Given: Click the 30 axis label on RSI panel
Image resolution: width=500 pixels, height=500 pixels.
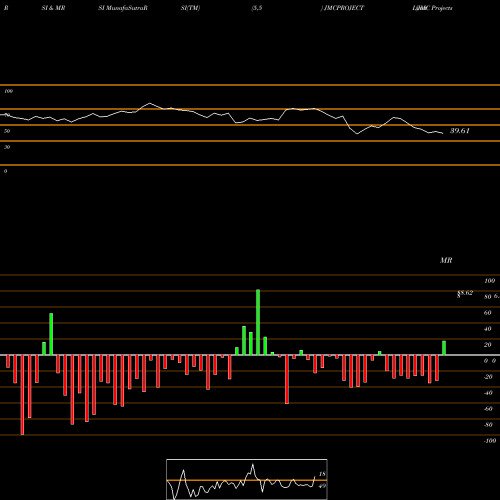Looking at the screenshot, I should tap(7, 147).
